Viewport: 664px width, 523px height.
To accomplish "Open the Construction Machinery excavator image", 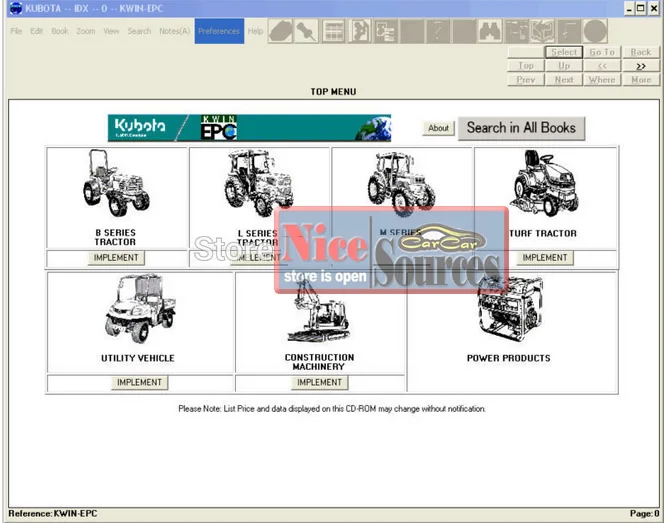I will [x=318, y=310].
